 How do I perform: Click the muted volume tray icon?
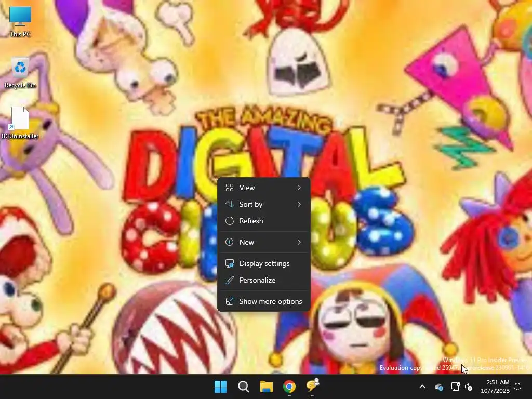click(469, 387)
